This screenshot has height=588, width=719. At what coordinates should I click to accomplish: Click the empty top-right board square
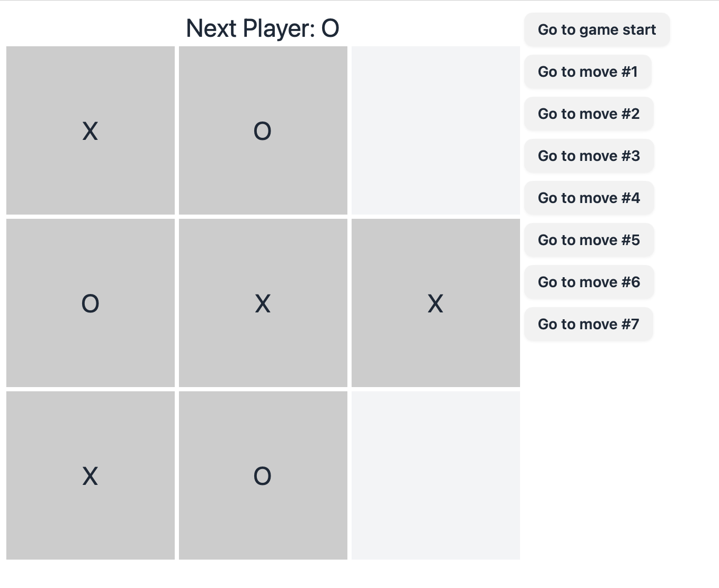[436, 130]
